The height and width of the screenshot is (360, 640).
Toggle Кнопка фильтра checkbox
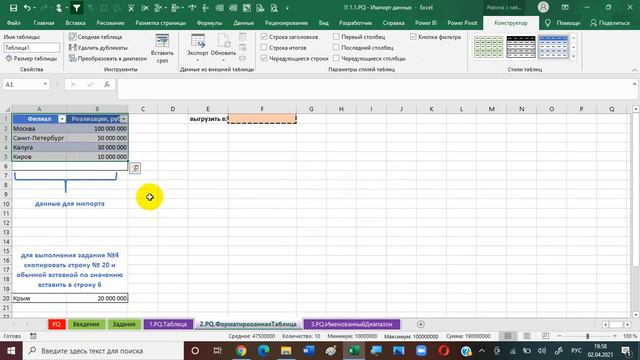(x=413, y=37)
